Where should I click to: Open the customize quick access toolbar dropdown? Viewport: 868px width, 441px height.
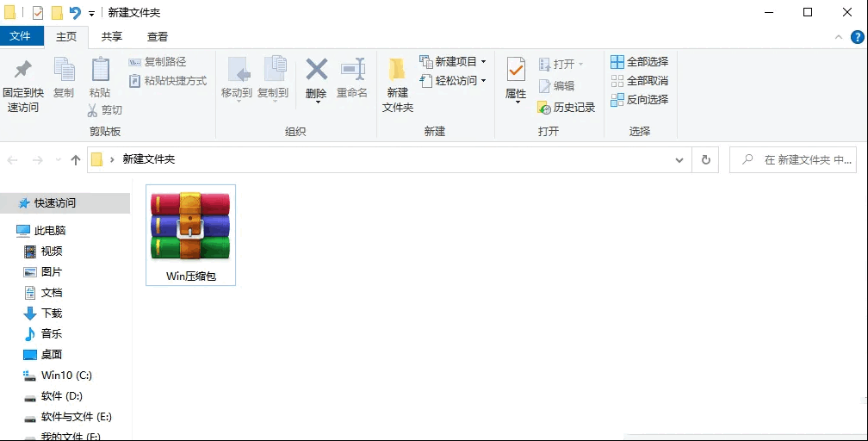tap(92, 13)
